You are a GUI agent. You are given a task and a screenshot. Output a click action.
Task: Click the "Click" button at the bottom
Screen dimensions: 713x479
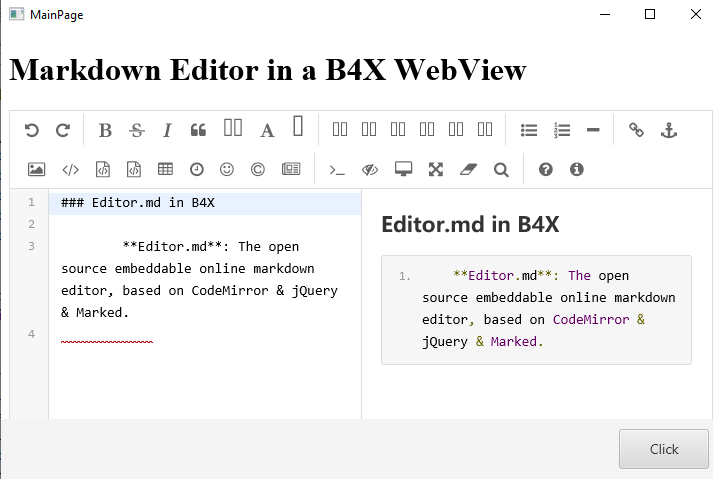(663, 449)
